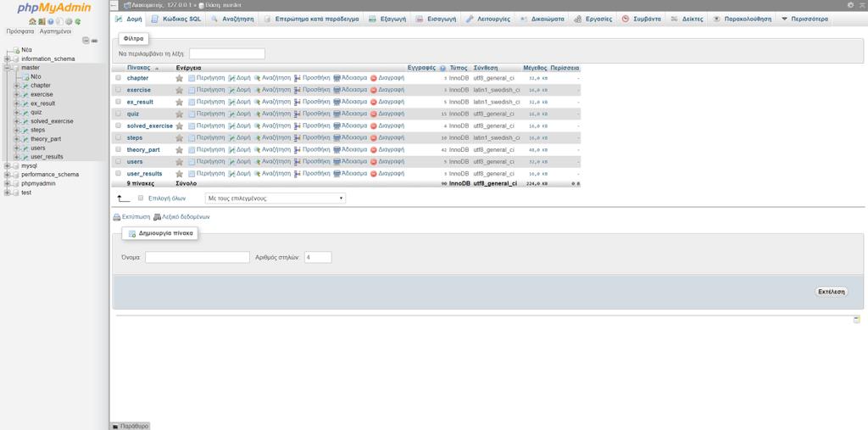Switch to the Κώδικας SQL tab

(176, 19)
